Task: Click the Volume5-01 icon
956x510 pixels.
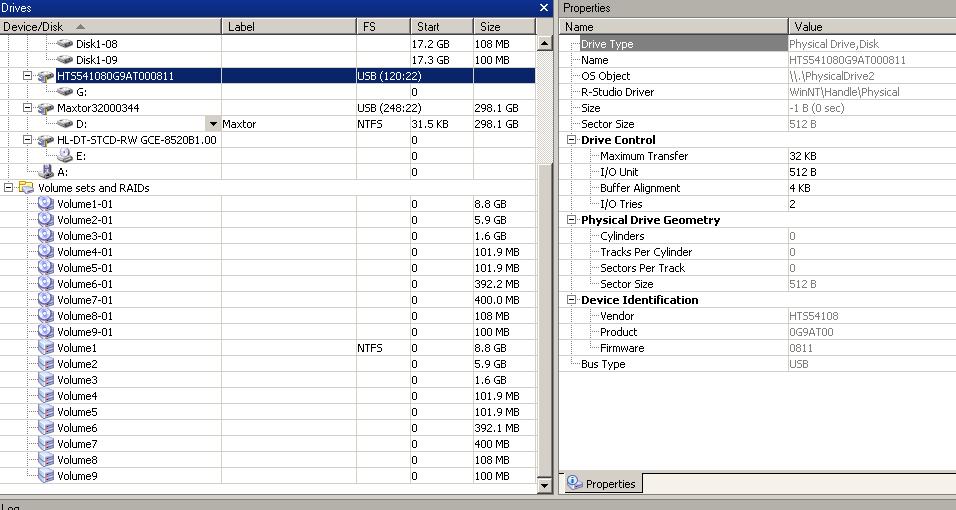Action: [46, 267]
